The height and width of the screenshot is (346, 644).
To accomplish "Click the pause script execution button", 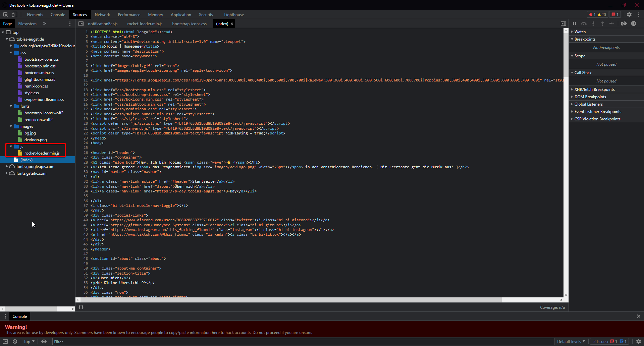I will pos(574,23).
